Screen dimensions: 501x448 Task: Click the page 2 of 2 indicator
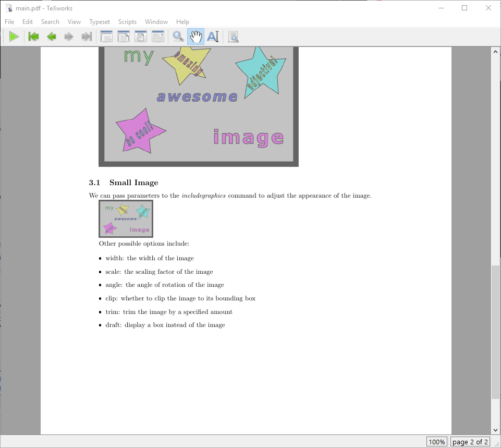(470, 441)
